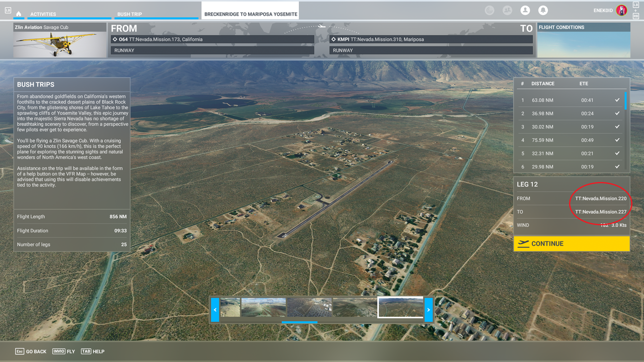Select the highlighted fifth carousel thumbnail

click(x=400, y=308)
